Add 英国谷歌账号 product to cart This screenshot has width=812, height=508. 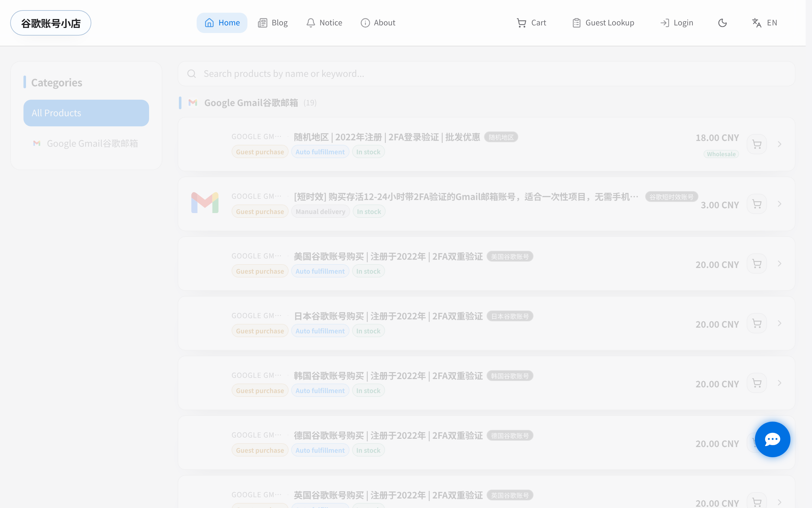coord(756,502)
